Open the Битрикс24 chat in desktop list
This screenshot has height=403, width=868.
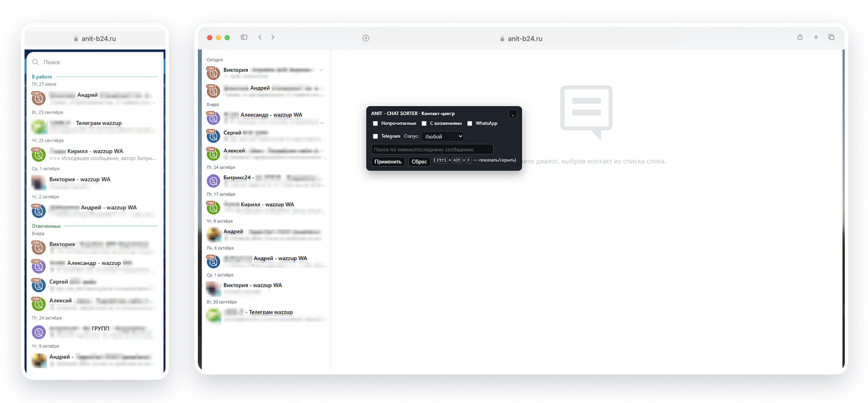pyautogui.click(x=267, y=180)
